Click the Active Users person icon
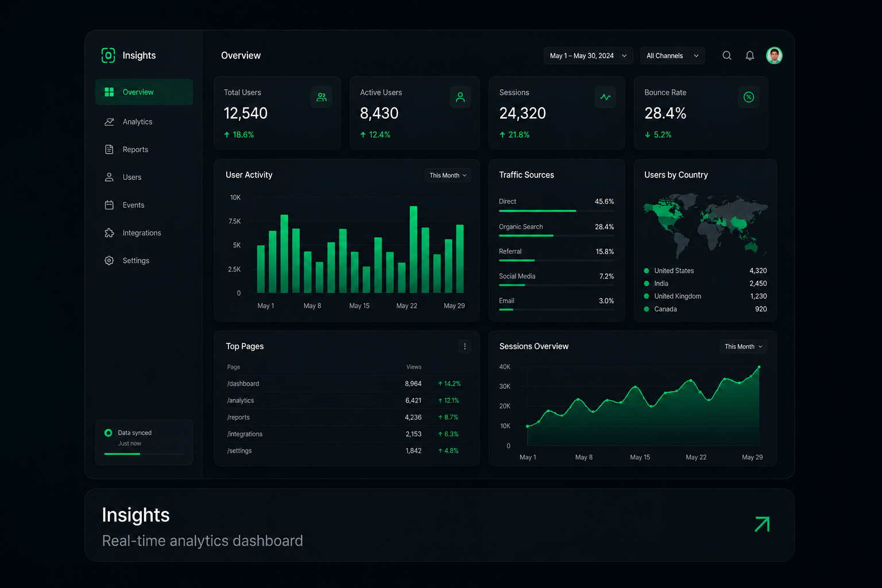 pyautogui.click(x=460, y=97)
